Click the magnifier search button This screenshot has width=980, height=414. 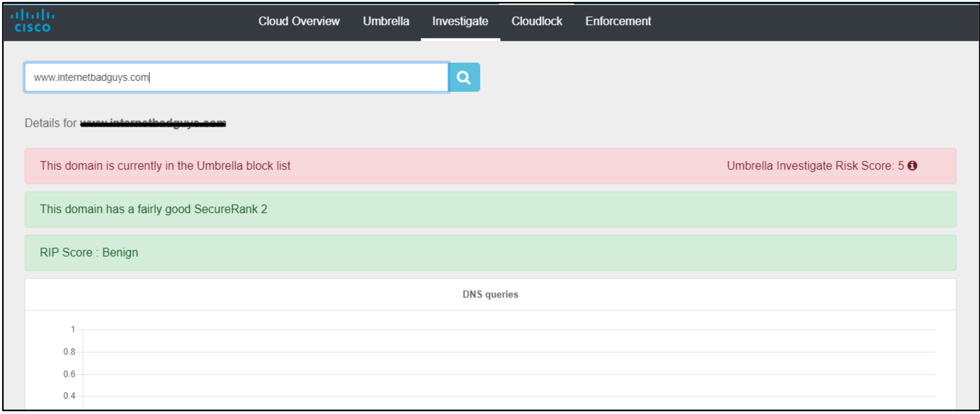[x=464, y=77]
